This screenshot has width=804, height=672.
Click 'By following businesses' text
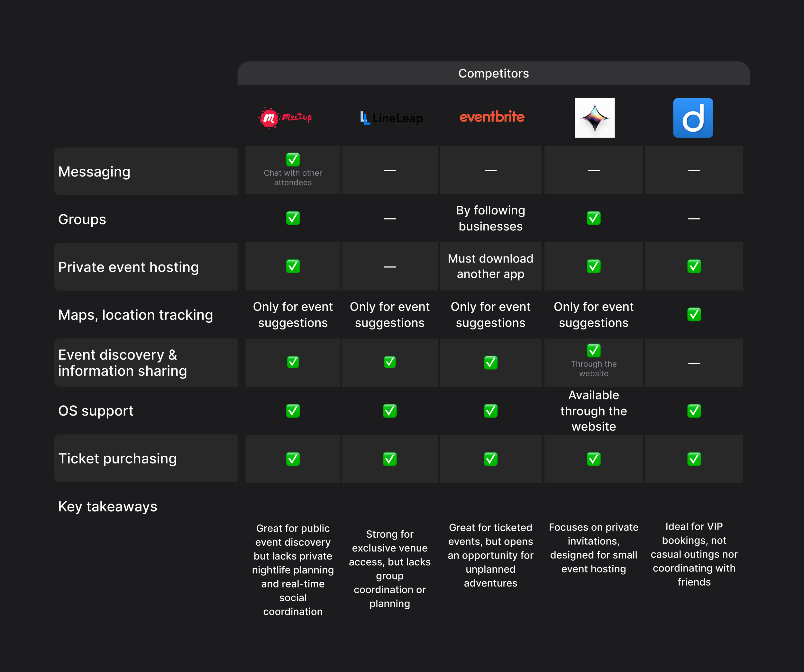pyautogui.click(x=490, y=218)
